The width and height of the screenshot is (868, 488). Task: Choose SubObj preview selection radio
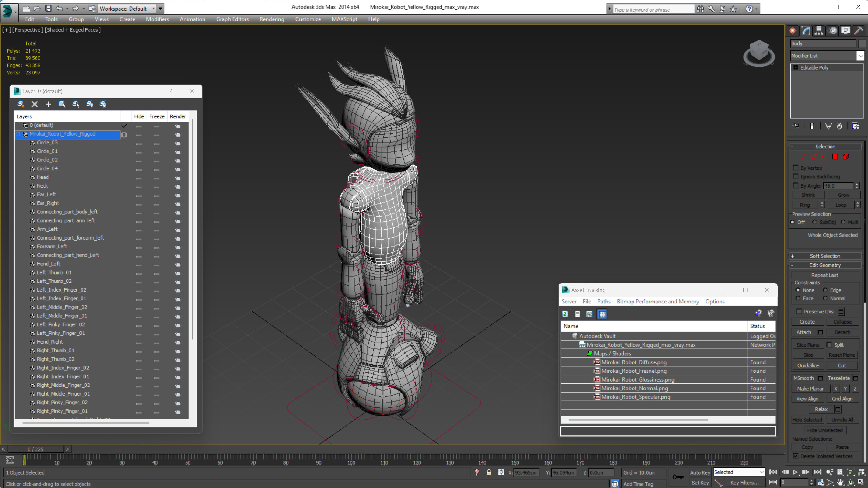[814, 222]
